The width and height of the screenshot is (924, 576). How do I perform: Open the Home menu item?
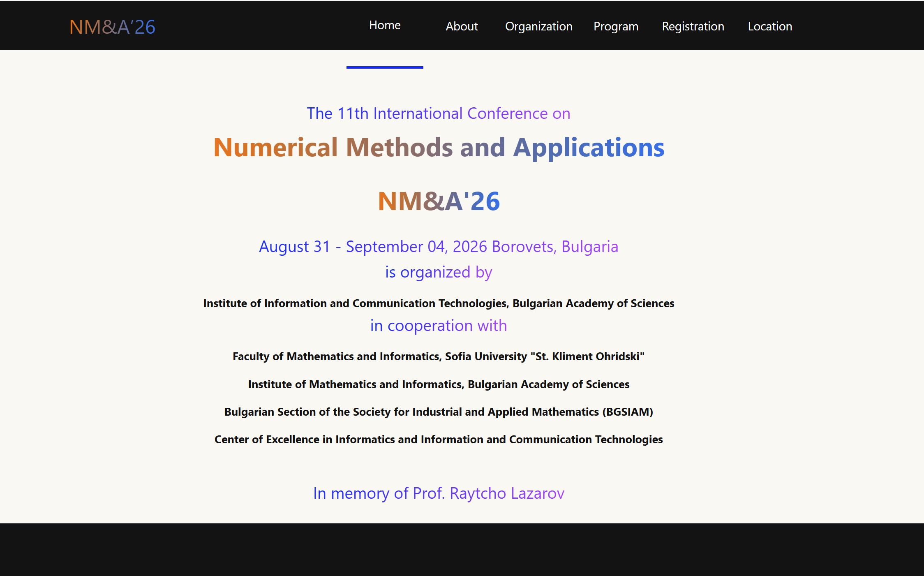coord(385,25)
